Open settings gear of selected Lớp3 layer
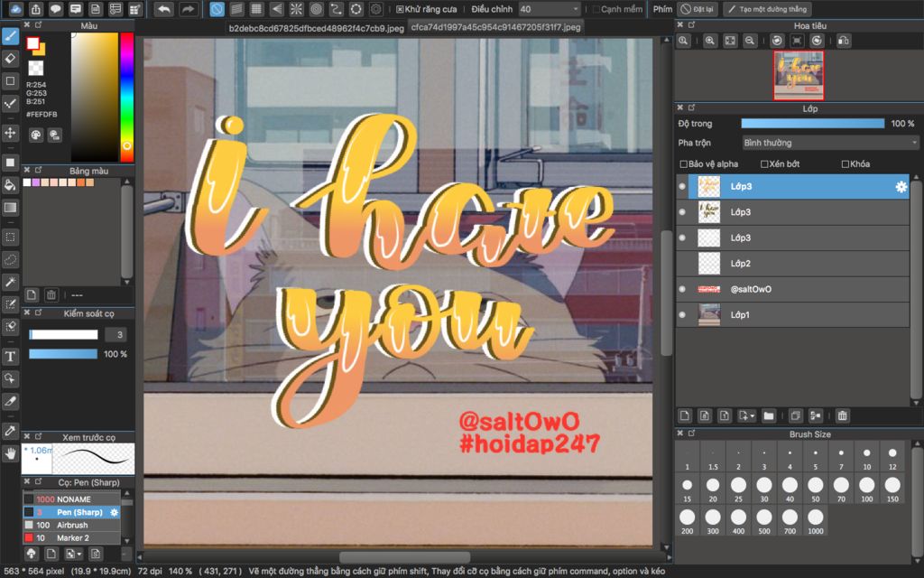The width and height of the screenshot is (924, 578). coord(901,186)
